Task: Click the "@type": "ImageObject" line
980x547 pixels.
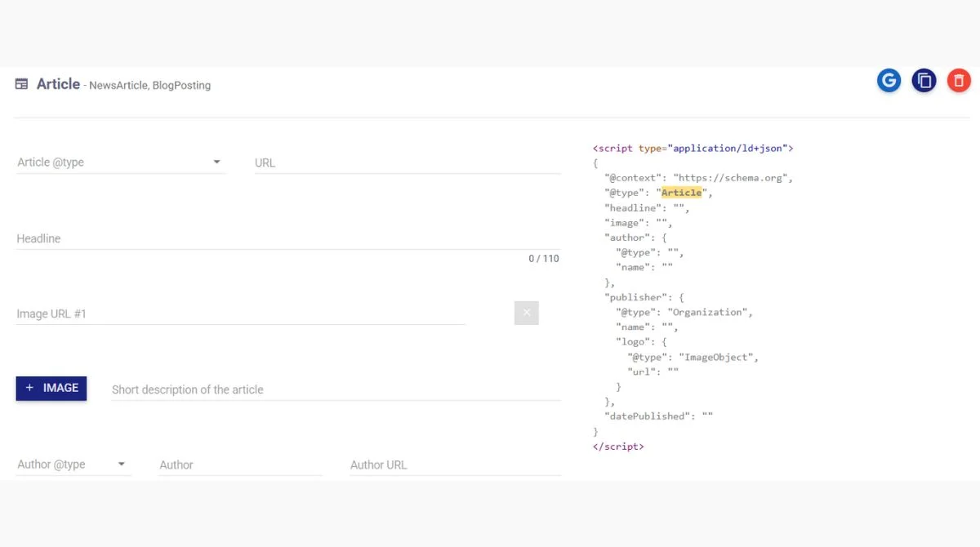Action: 693,357
